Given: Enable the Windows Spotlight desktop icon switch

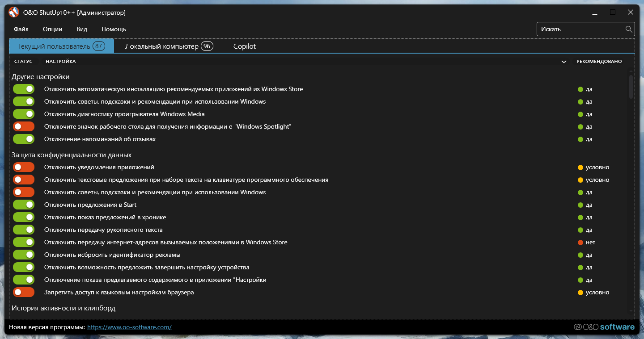Looking at the screenshot, I should click(x=24, y=126).
